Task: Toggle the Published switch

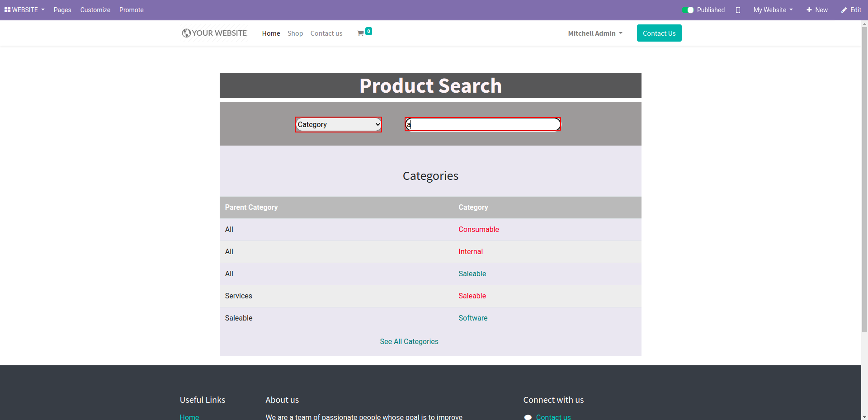Action: click(x=688, y=10)
